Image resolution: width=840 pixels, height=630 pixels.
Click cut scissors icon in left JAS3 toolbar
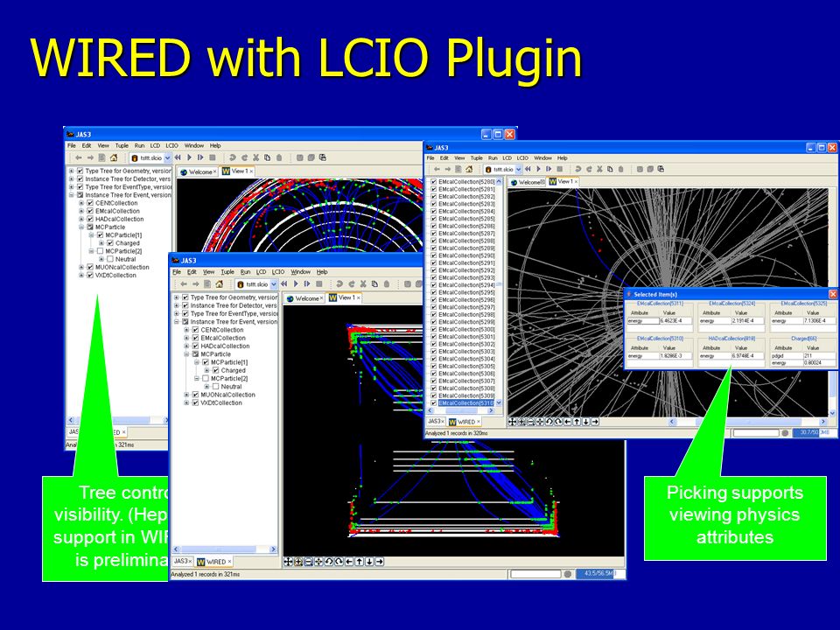click(x=256, y=157)
